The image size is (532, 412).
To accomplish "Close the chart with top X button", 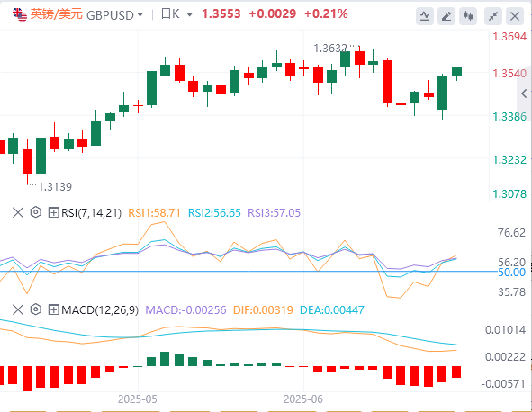I will click(x=515, y=16).
